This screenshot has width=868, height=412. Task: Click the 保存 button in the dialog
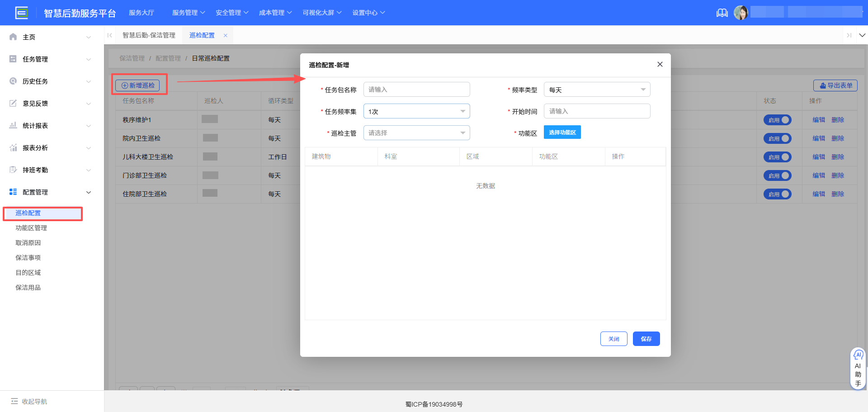(x=646, y=338)
